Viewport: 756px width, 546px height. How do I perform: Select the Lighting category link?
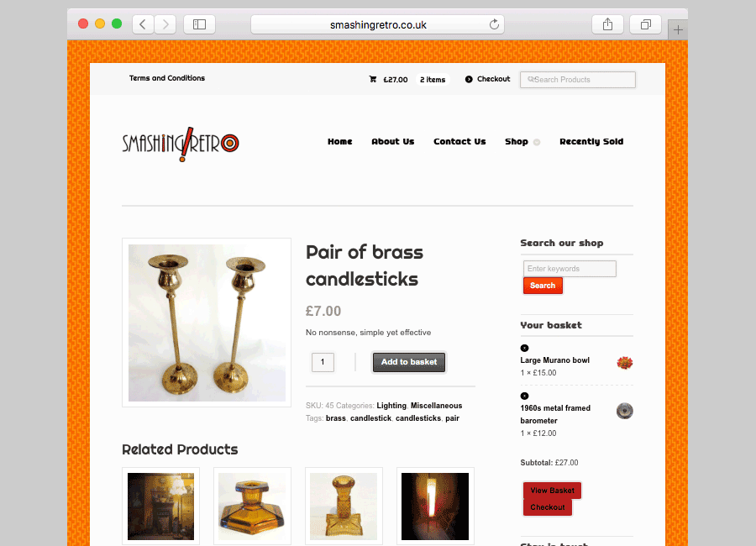pos(391,406)
